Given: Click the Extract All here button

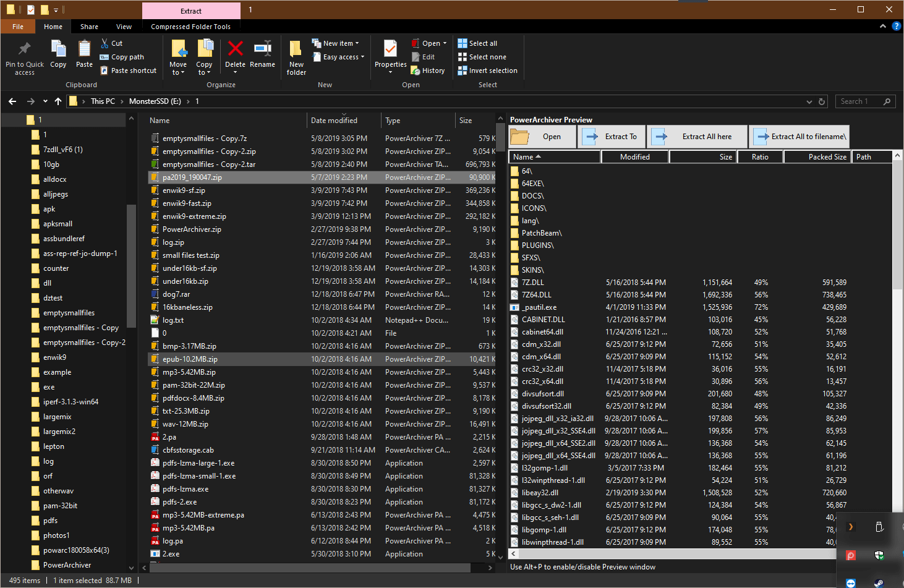Looking at the screenshot, I should click(x=697, y=137).
